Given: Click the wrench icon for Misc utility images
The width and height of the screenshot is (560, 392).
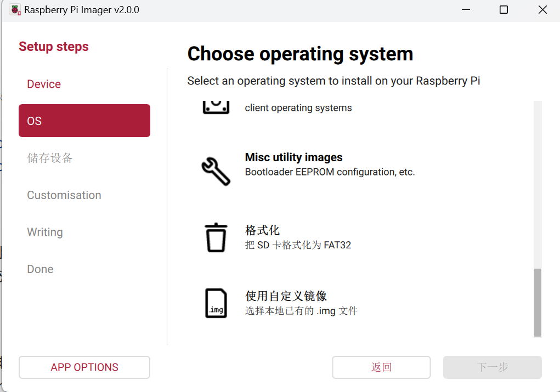Looking at the screenshot, I should point(216,172).
